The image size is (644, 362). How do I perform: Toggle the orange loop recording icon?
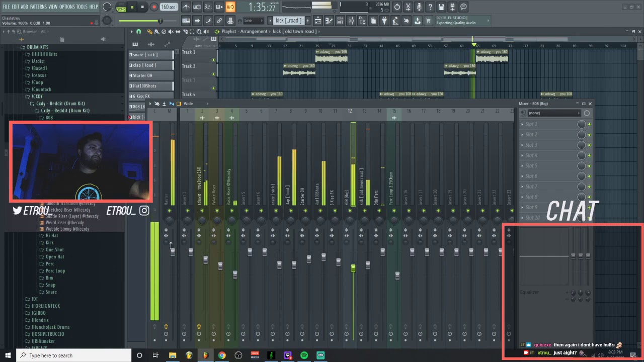pos(230,7)
